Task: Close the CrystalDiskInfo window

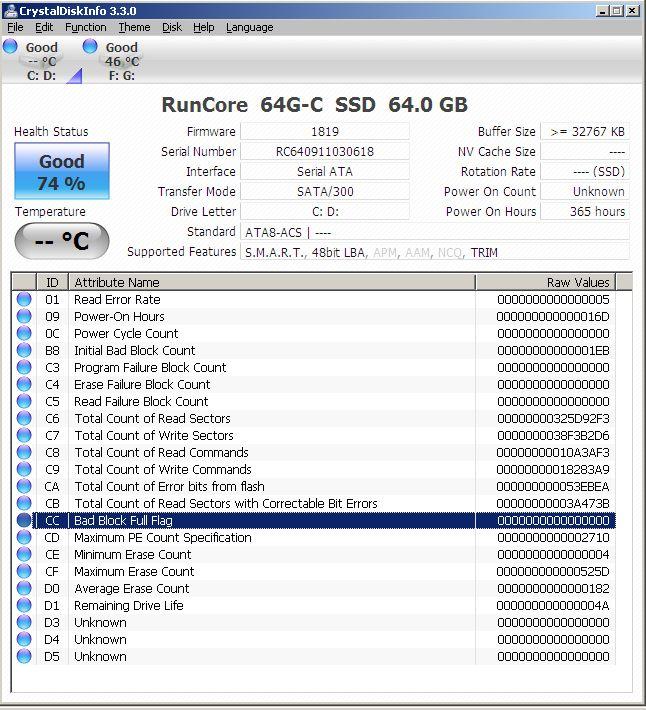Action: (x=632, y=10)
